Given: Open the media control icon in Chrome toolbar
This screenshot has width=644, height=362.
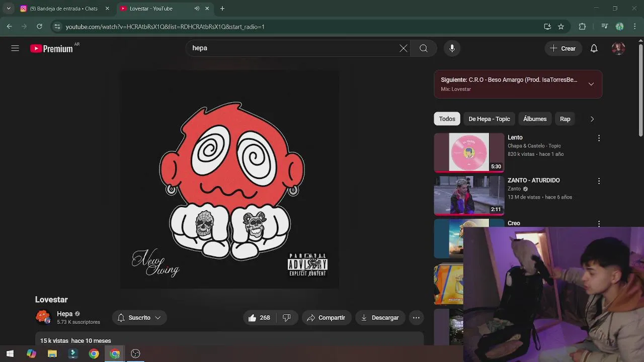Looking at the screenshot, I should tap(605, 27).
